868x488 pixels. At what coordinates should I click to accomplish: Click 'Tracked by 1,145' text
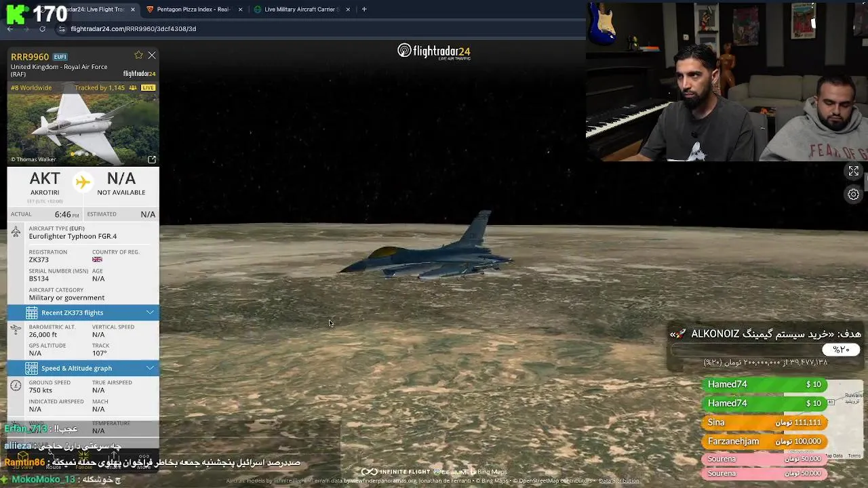[100, 88]
